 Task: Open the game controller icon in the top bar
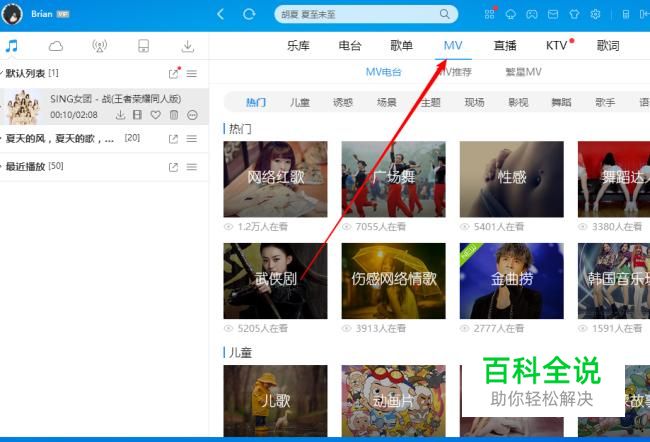pos(532,15)
